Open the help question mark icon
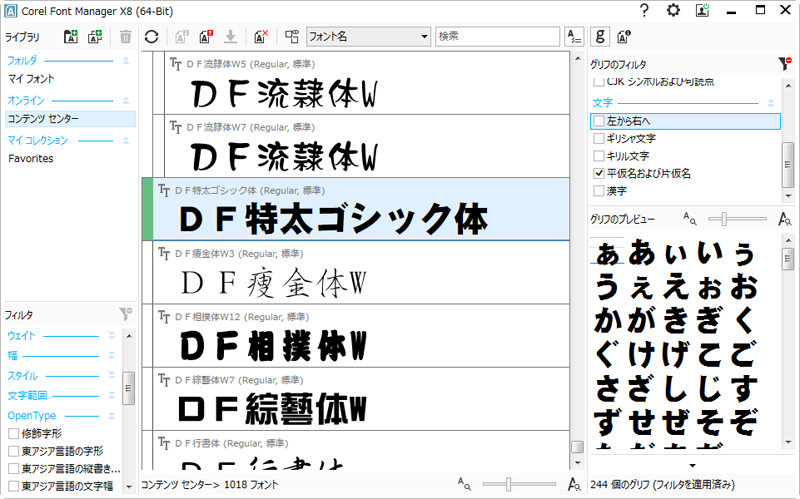This screenshot has width=800, height=499. [x=644, y=10]
